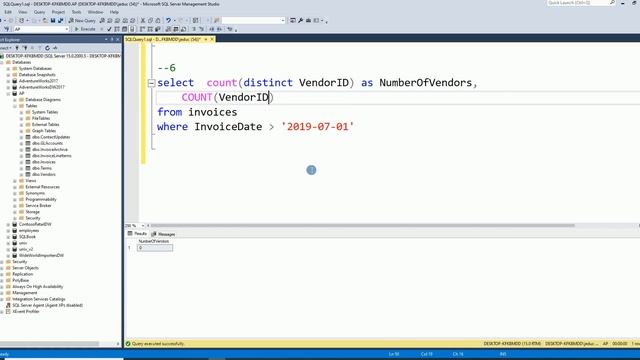
Task: Select the Management folder
Action: (x=24, y=293)
